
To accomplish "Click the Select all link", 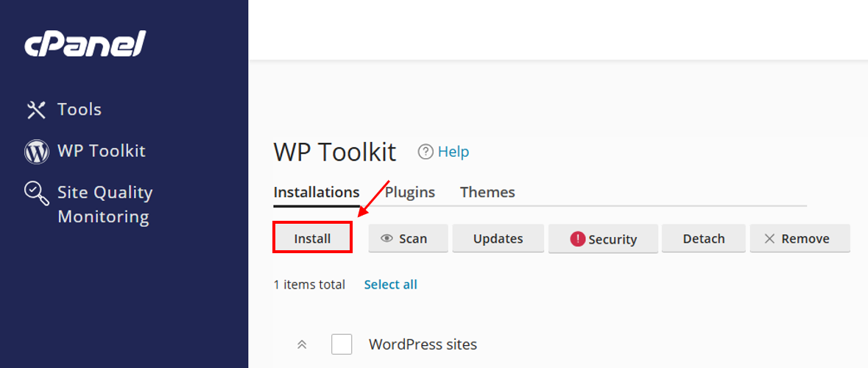I will tap(390, 285).
